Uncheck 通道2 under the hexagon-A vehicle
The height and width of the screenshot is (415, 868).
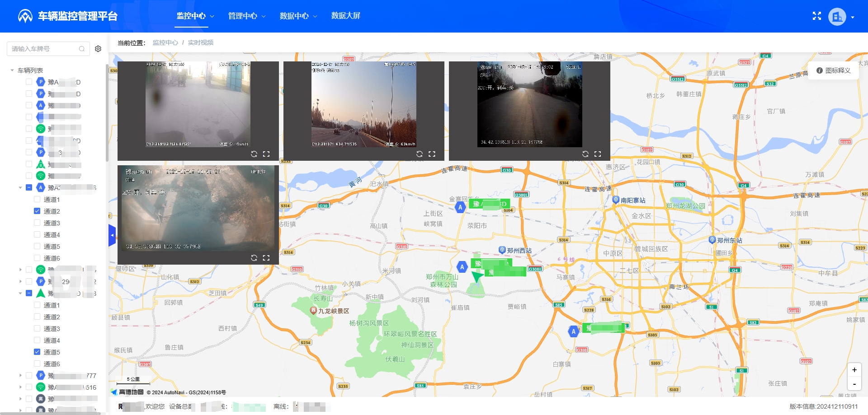(x=37, y=211)
